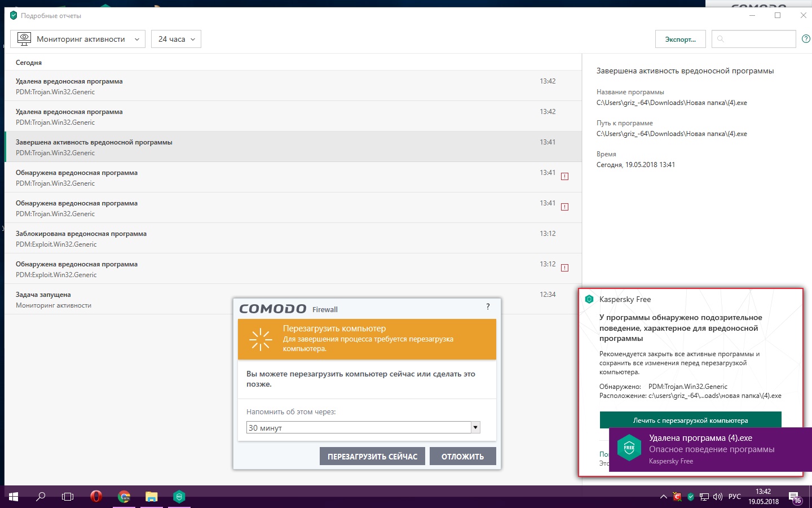Click the path under Путь к программе
812x508 pixels.
tap(672, 134)
